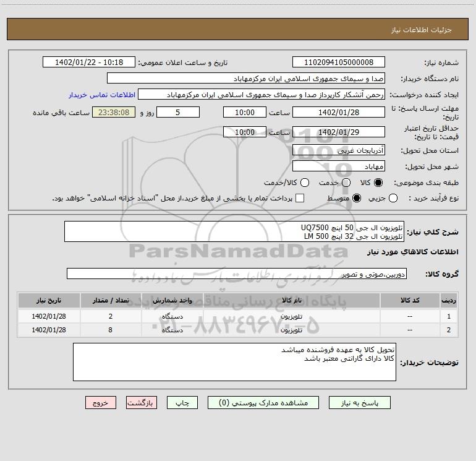Click date 1402/01/28 in row 1
This screenshot has width=476, height=461.
tap(49, 316)
